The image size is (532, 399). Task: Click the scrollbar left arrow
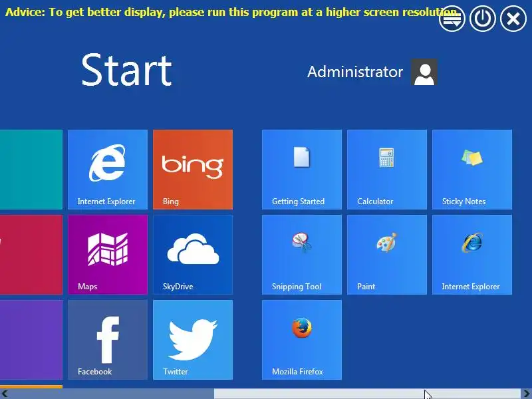(5, 394)
